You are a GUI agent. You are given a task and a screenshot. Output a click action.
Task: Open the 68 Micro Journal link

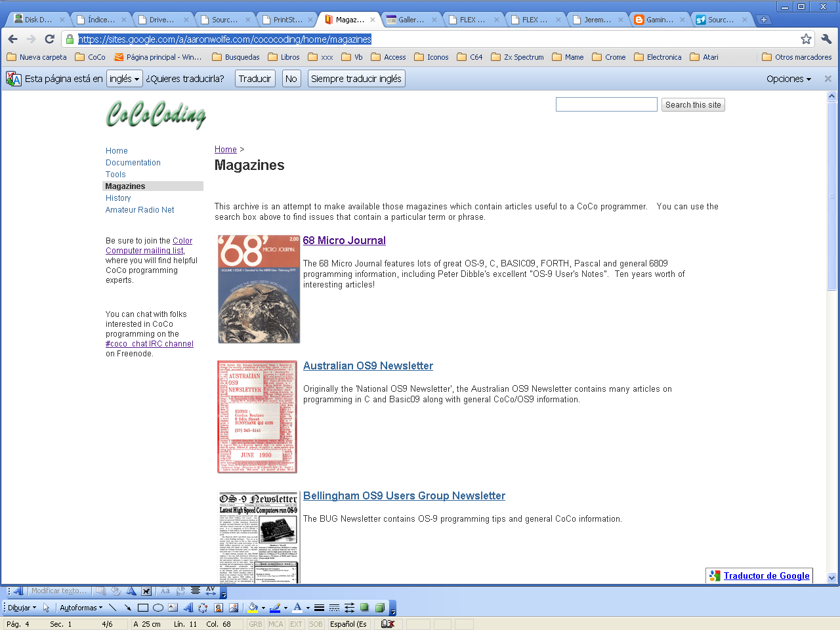pyautogui.click(x=344, y=241)
